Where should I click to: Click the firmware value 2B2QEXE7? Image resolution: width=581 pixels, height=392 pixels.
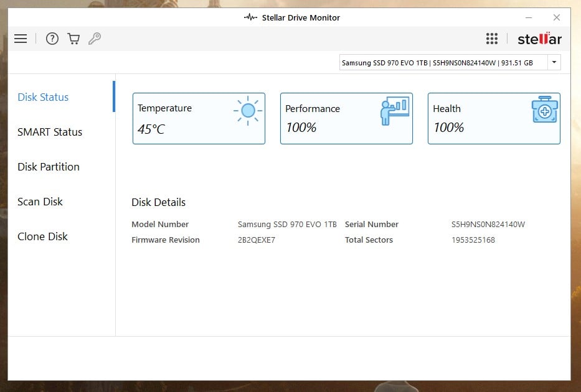257,240
